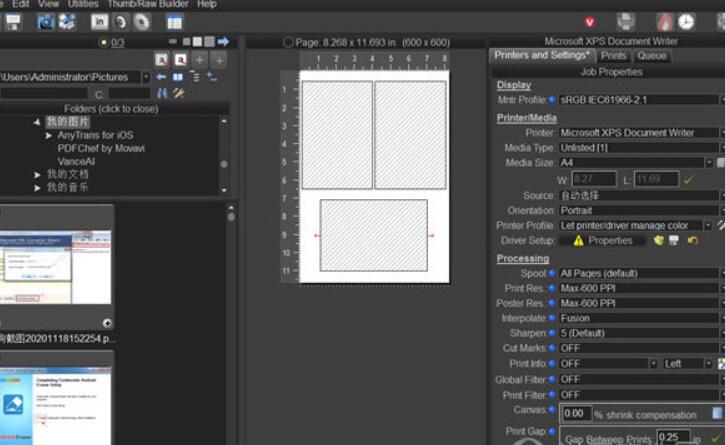Image resolution: width=725 pixels, height=445 pixels.
Task: Click the small printer icon in Driver Setup
Action: pyautogui.click(x=674, y=240)
